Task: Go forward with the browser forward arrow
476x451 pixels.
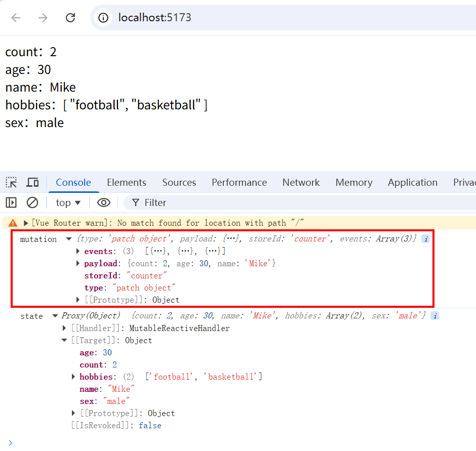Action: (43, 18)
